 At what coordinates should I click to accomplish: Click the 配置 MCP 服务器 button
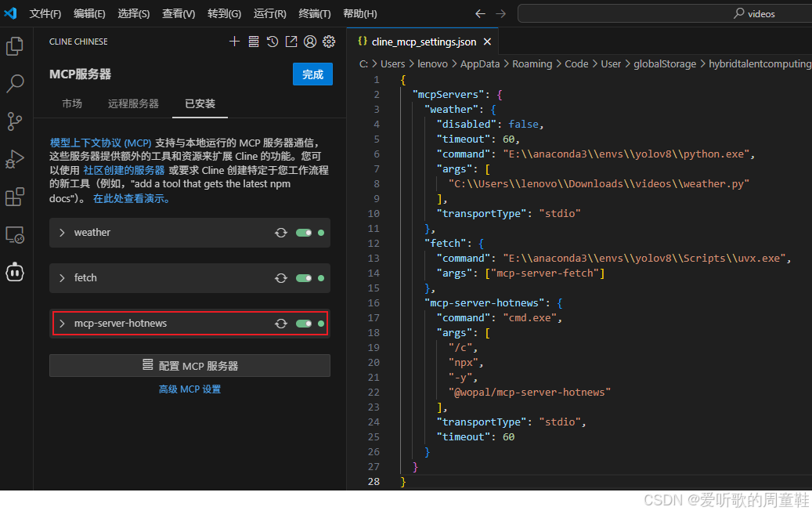pos(189,366)
